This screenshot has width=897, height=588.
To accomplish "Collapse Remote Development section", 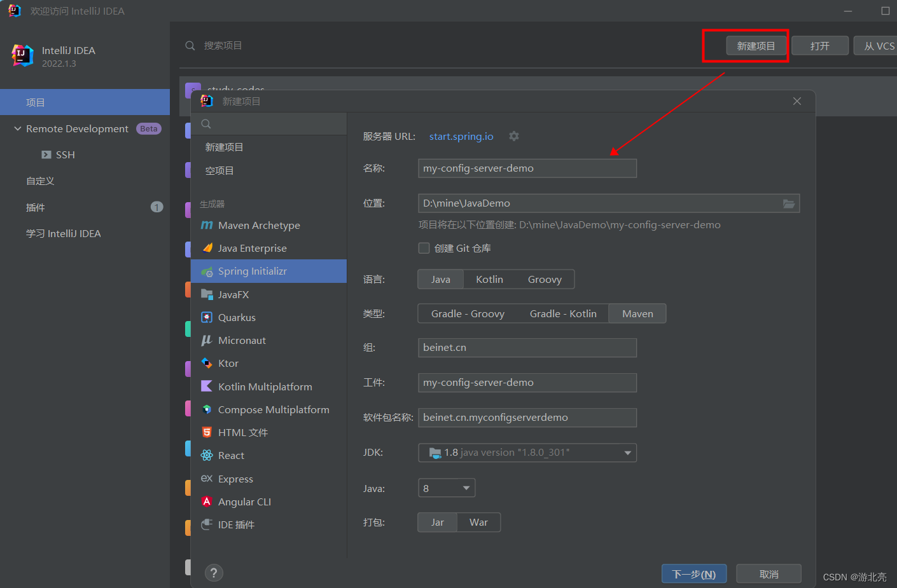I will point(18,128).
